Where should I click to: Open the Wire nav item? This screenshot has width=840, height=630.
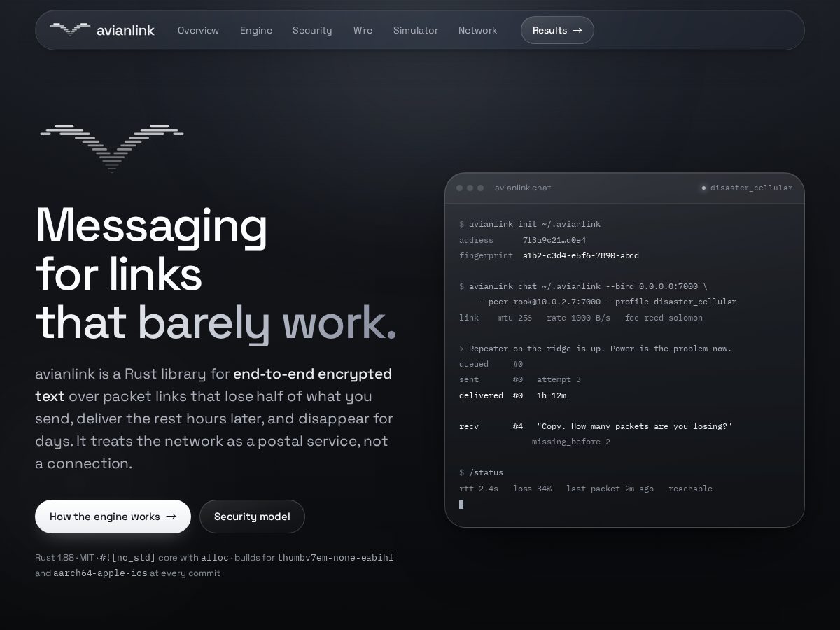tap(363, 30)
